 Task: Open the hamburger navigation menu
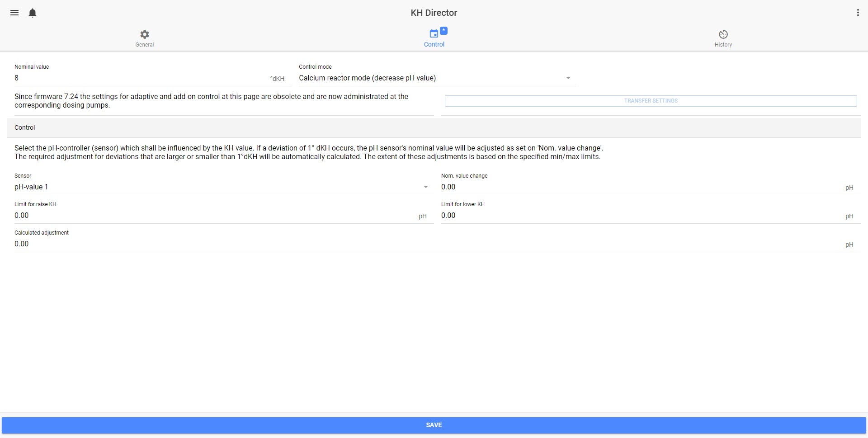(x=14, y=13)
